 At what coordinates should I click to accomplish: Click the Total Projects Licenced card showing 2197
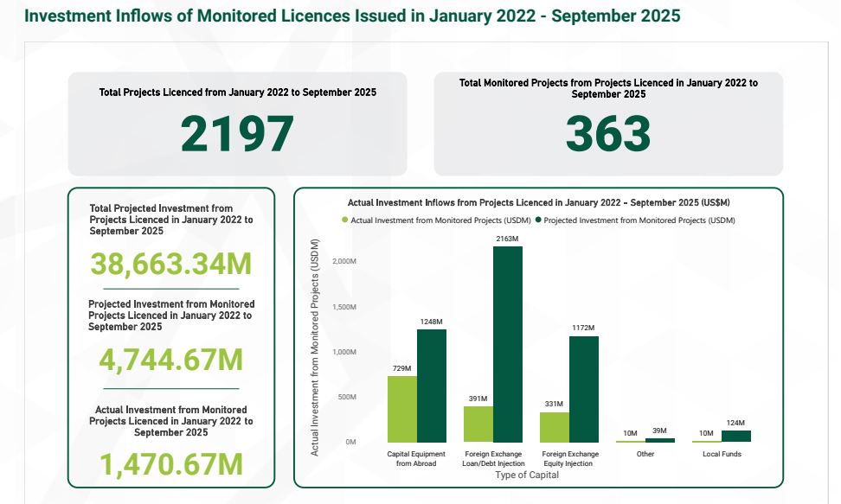point(237,121)
